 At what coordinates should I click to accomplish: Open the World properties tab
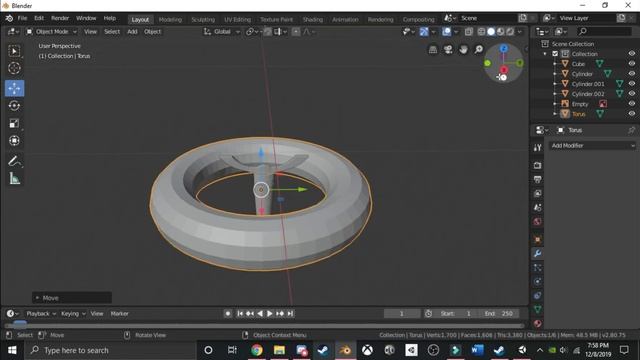click(538, 222)
